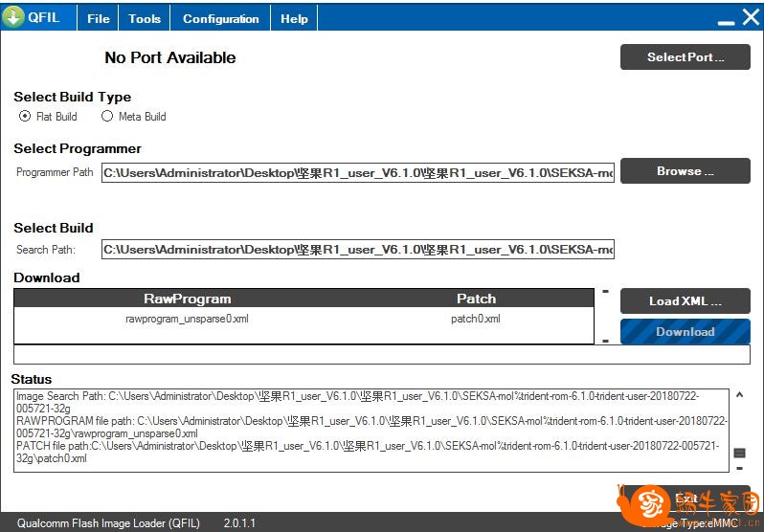Click the RawProgram column header
The height and width of the screenshot is (532, 764).
point(187,299)
